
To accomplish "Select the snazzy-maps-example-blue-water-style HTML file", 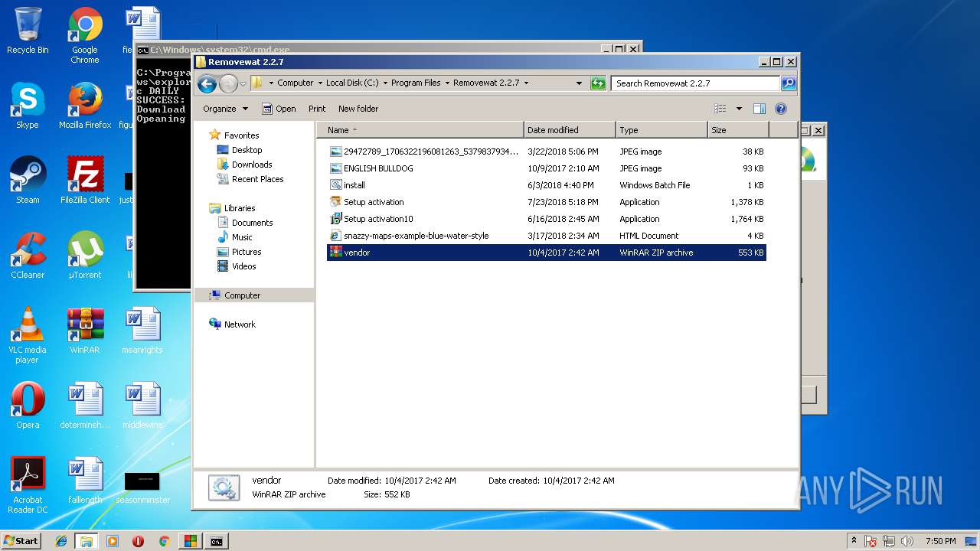I will (547, 236).
